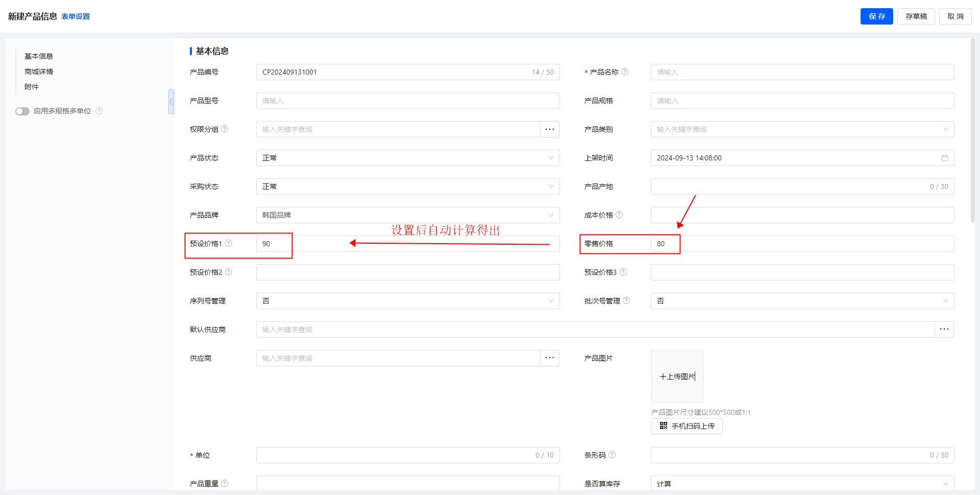The image size is (980, 495).
Task: Open the 产品品牌 dropdown showing 韩国品牌
Action: [x=407, y=215]
